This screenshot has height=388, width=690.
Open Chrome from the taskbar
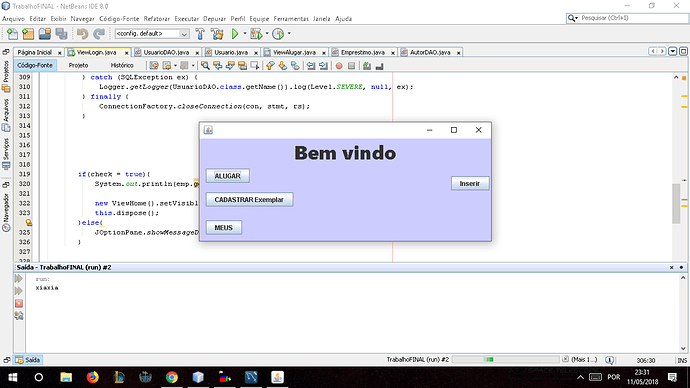(172, 377)
